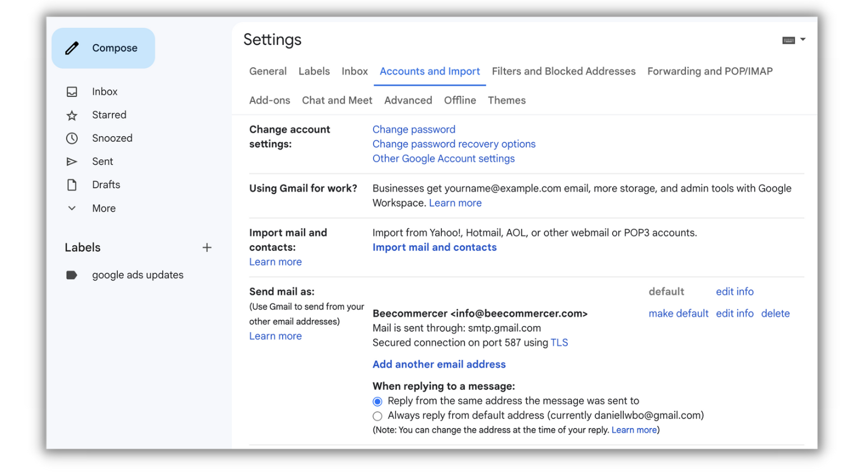Click the google ads updates label icon

[x=72, y=275]
